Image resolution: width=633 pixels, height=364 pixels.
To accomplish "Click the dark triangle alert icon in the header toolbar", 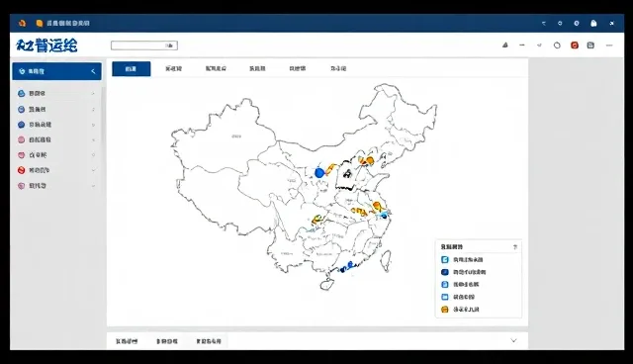I will coord(505,45).
